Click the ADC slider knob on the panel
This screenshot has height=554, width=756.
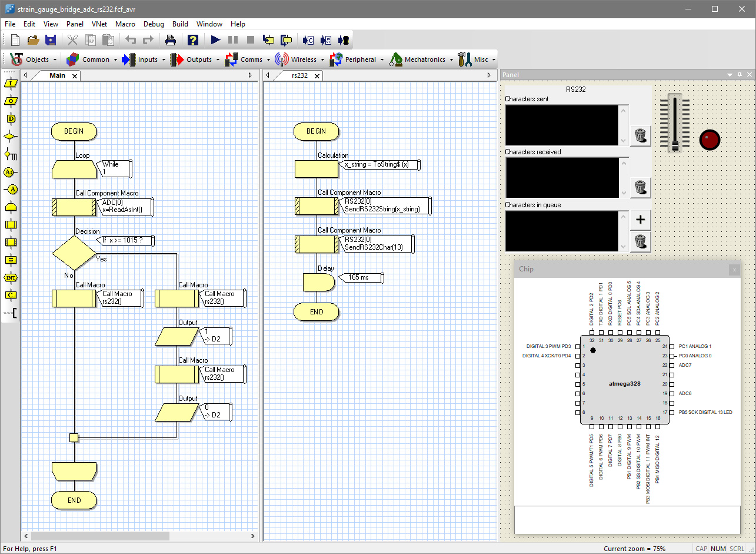[x=675, y=145]
